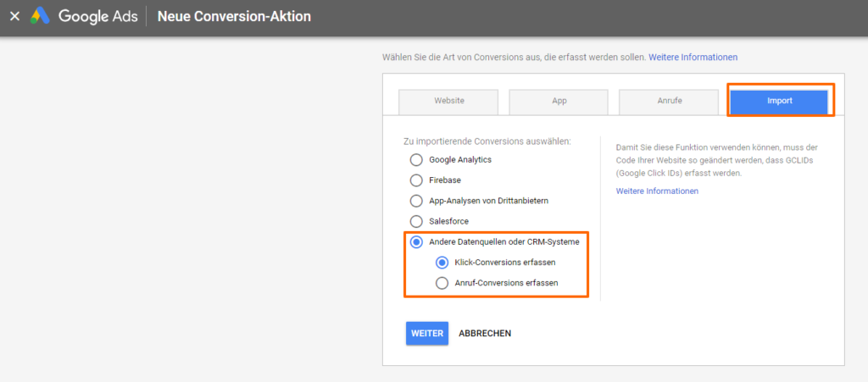Screen dimensions: 868x382
Task: Select the Import tab
Action: pos(780,101)
